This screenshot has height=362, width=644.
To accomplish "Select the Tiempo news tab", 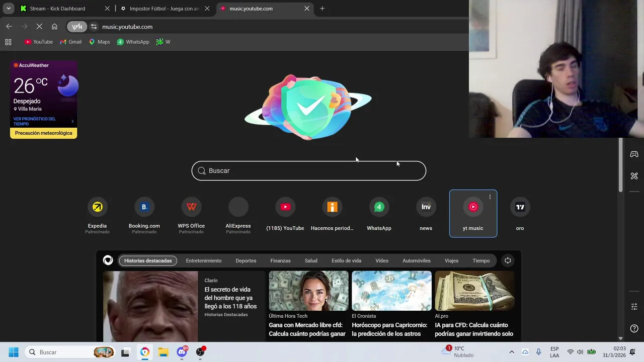I will [x=481, y=260].
